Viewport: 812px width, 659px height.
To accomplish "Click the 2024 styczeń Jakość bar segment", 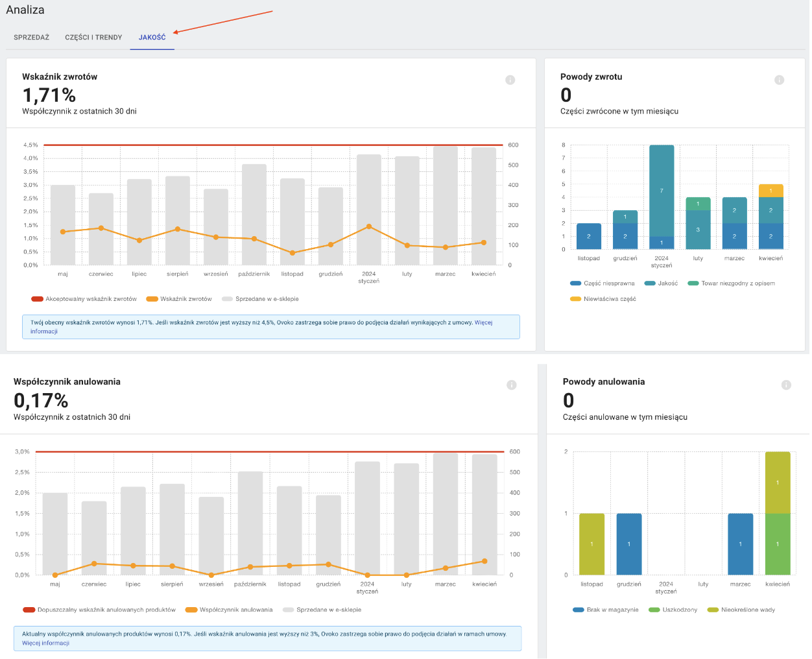I will pyautogui.click(x=662, y=191).
